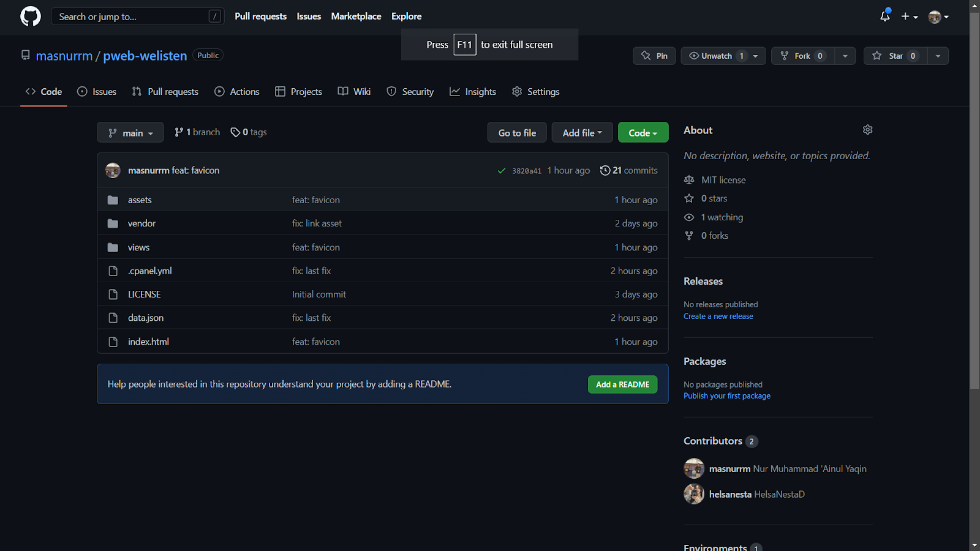Viewport: 980px width, 551px height.
Task: Pin this repository
Action: (x=654, y=56)
